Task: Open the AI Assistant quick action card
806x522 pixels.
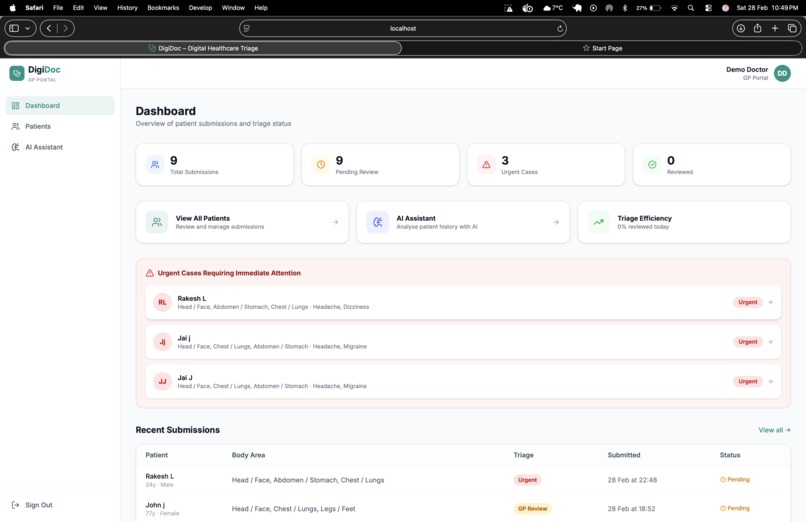Action: (x=463, y=222)
